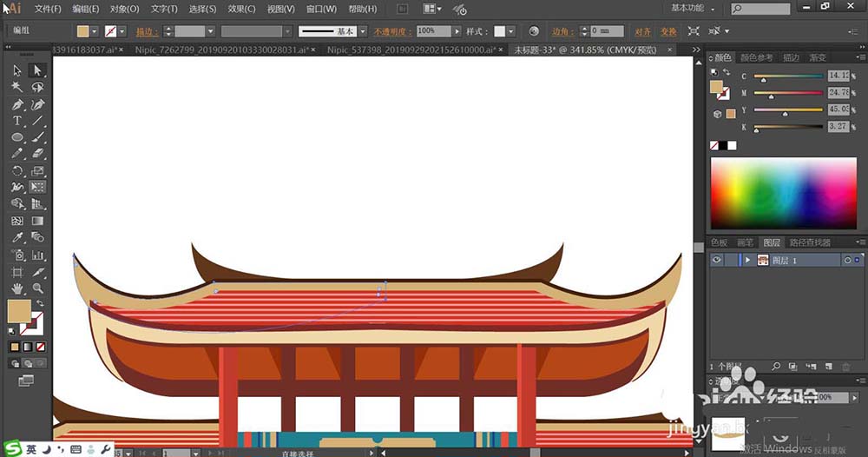Select the Ellipse tool
The image size is (868, 457).
17,137
